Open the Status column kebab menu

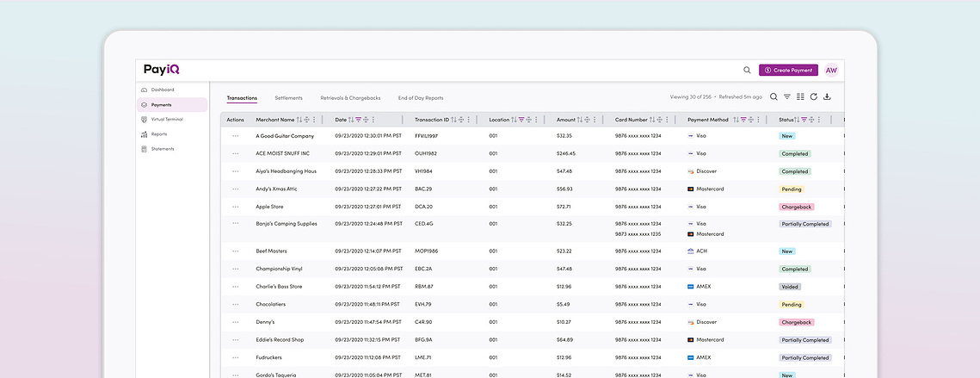pos(819,120)
